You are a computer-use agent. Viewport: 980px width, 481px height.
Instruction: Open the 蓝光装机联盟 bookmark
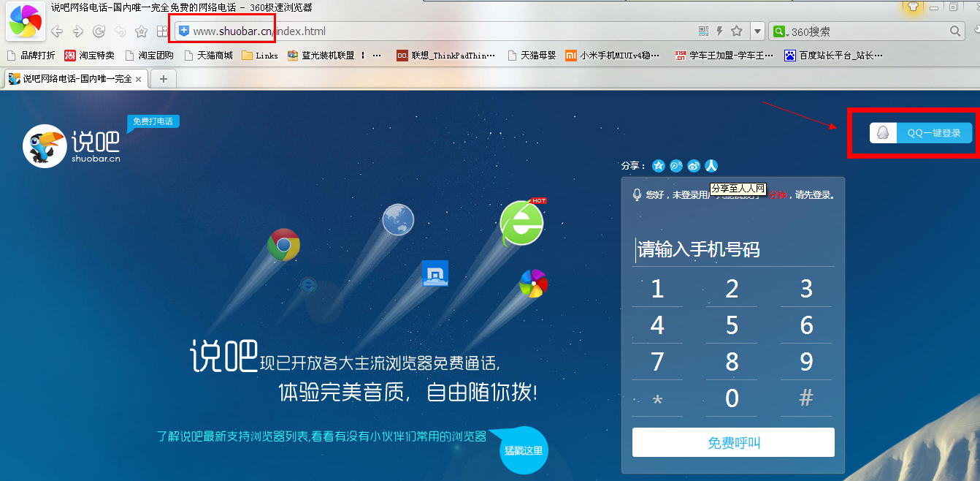tap(321, 55)
